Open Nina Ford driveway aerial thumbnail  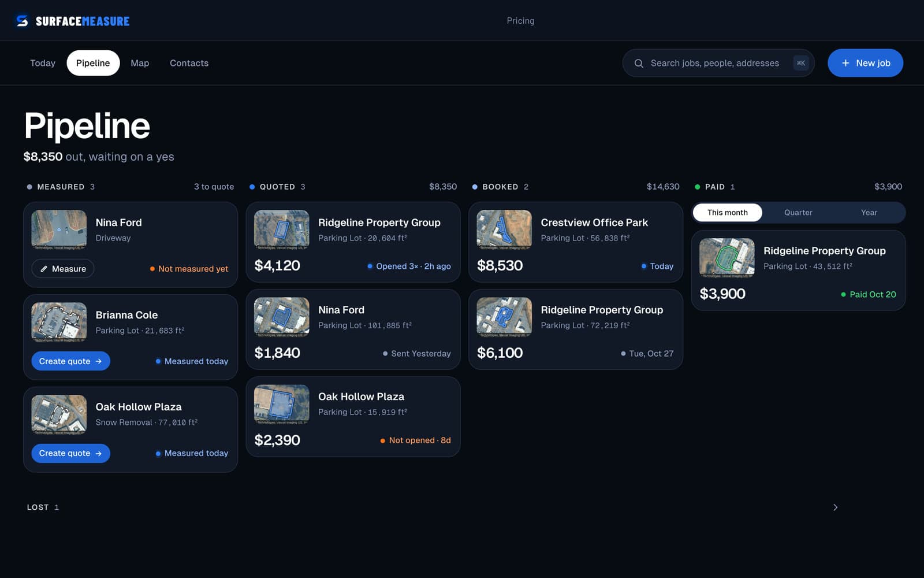tap(59, 229)
